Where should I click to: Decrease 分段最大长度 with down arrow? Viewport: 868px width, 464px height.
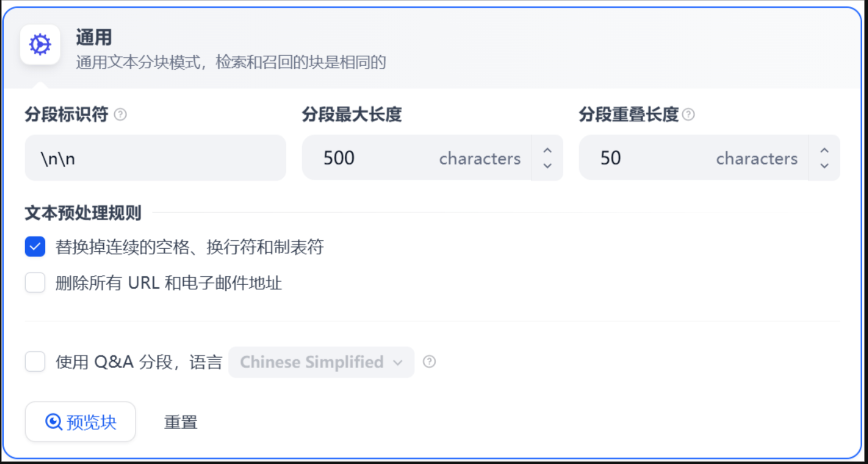pyautogui.click(x=547, y=165)
